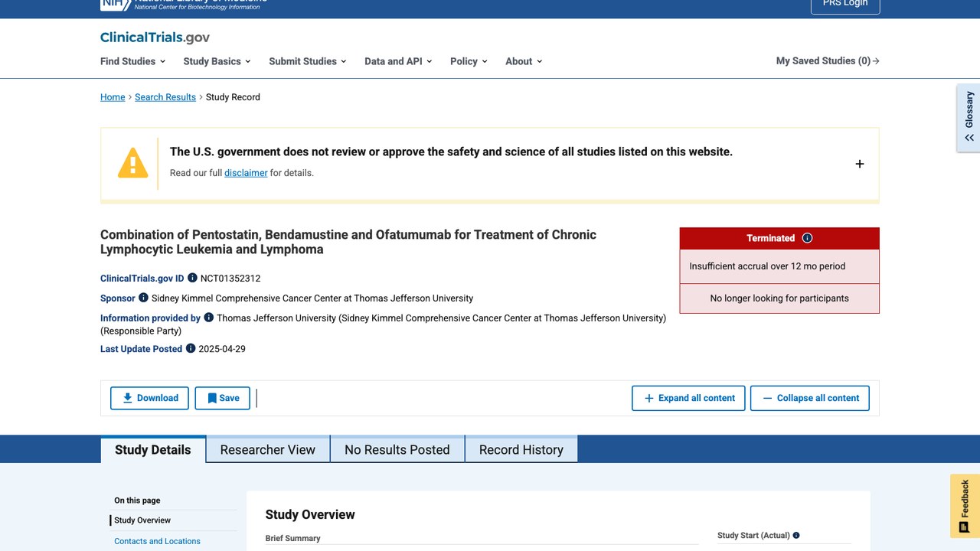Switch to the Researcher View tab
This screenshot has height=551, width=980.
268,450
